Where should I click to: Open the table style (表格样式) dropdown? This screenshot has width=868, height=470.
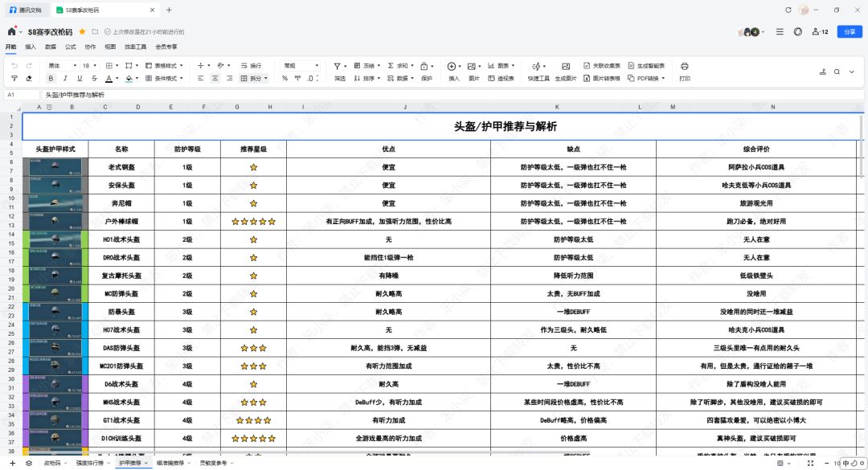pos(164,66)
